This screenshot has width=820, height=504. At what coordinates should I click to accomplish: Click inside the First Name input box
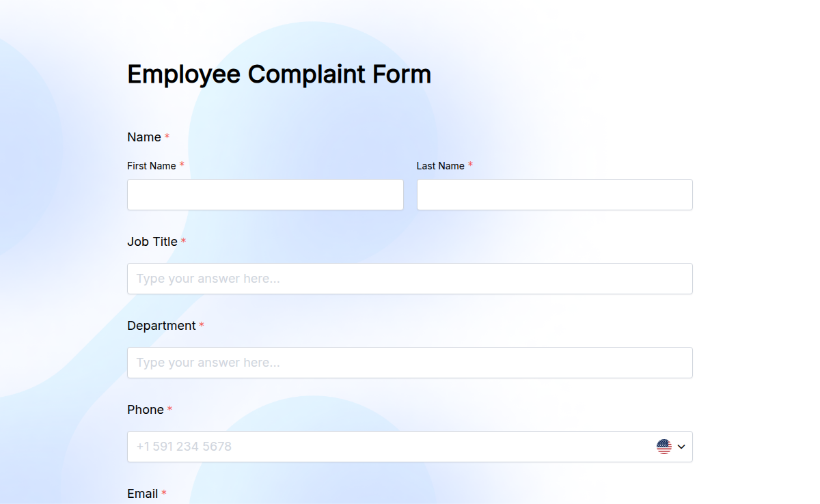coord(265,195)
